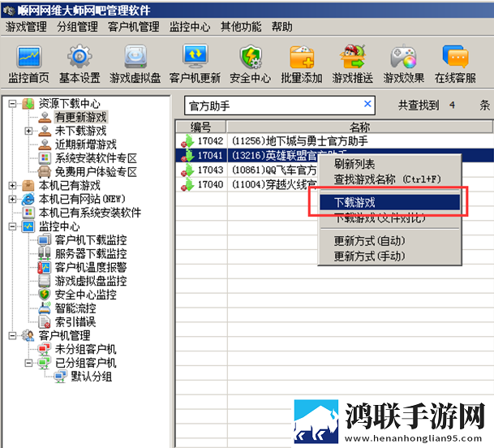
Task: Open the 监控中心 menu
Action: [x=190, y=27]
